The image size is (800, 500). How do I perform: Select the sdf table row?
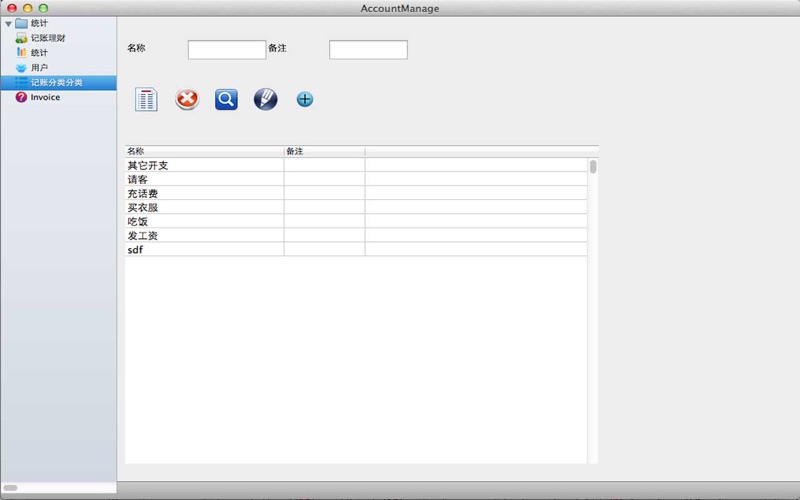pos(356,249)
